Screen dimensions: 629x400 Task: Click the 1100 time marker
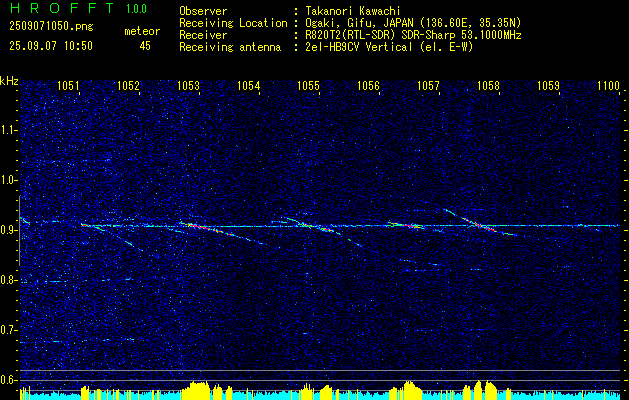coord(608,85)
